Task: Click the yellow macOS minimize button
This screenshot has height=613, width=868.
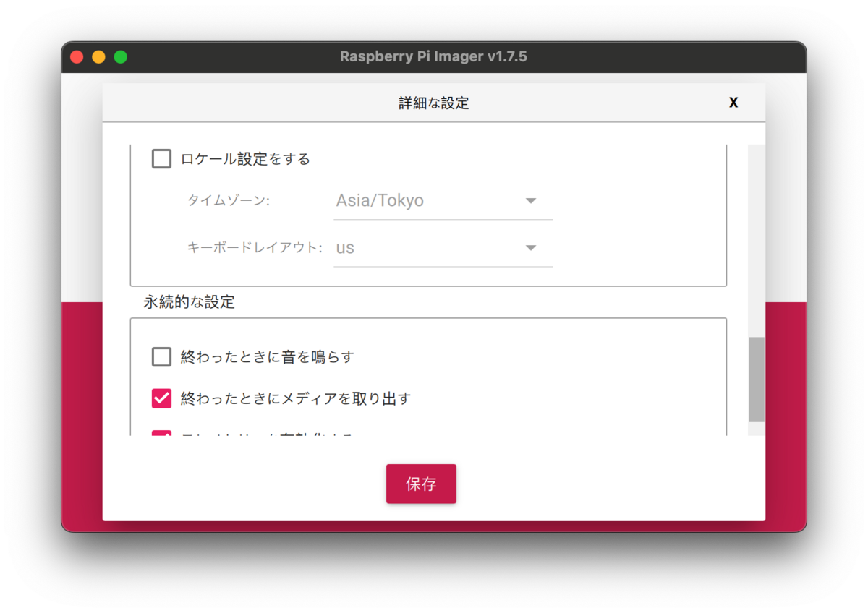Action: pos(98,56)
